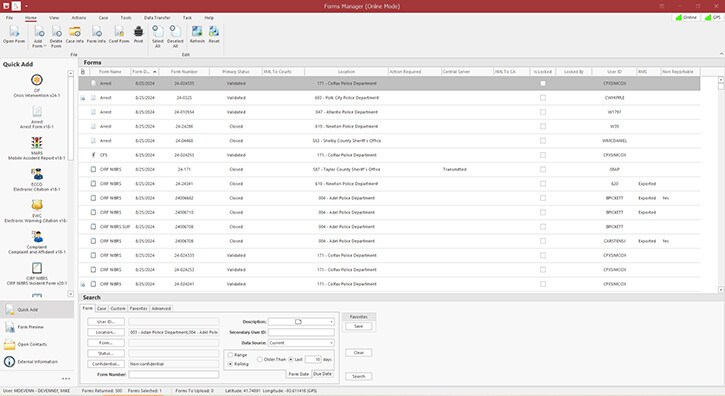Sort by the Form Date column header

click(x=144, y=72)
